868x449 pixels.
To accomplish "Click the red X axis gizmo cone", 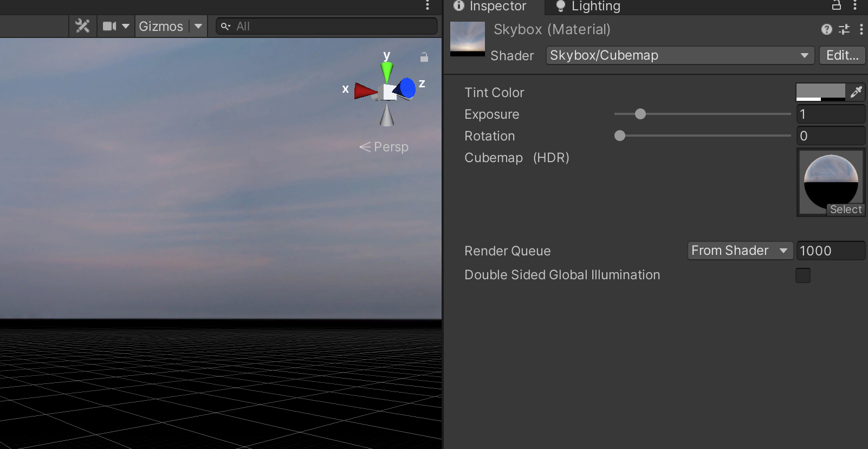I will click(365, 91).
